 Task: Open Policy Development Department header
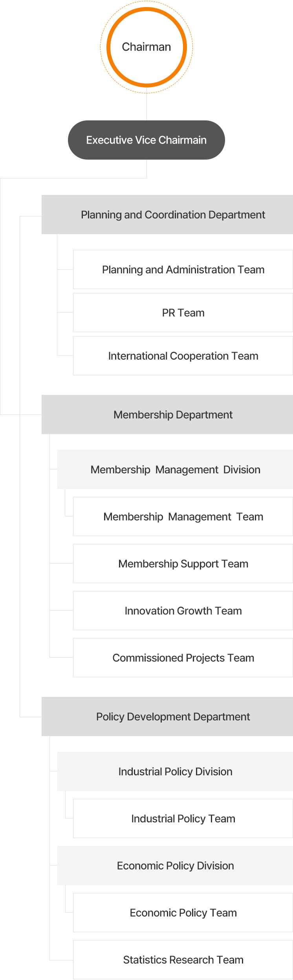167,716
